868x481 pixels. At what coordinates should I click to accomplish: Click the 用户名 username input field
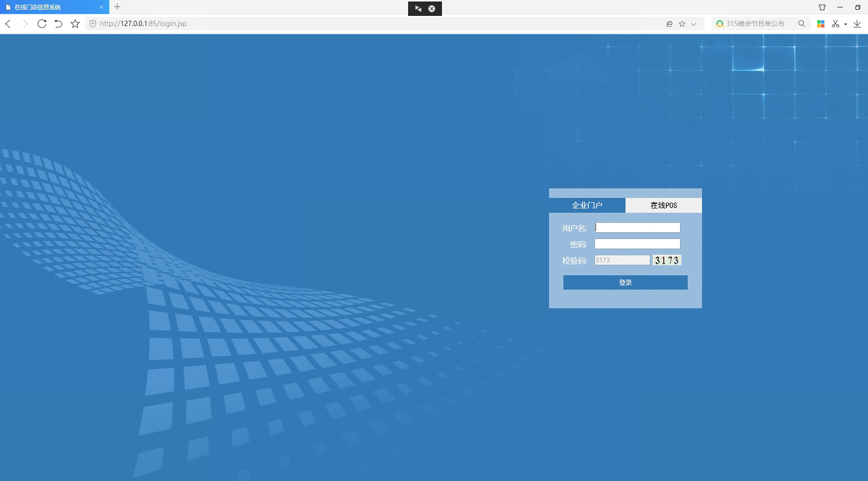point(637,228)
